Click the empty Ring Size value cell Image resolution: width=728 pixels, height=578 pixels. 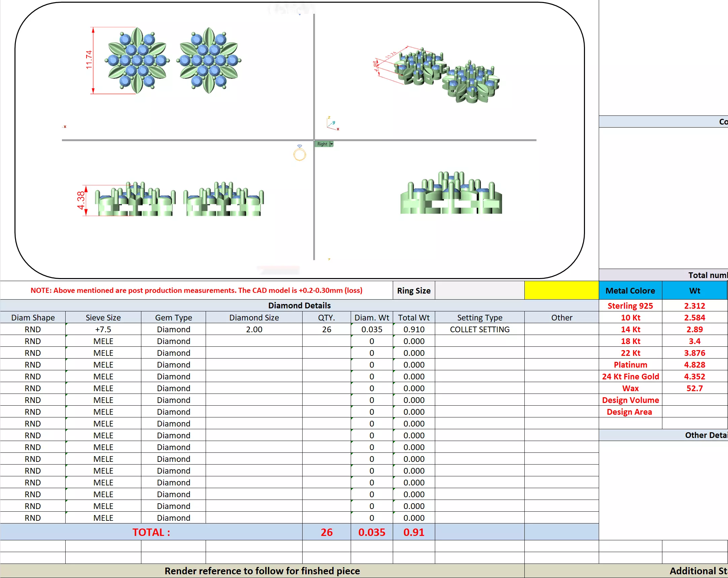(479, 291)
